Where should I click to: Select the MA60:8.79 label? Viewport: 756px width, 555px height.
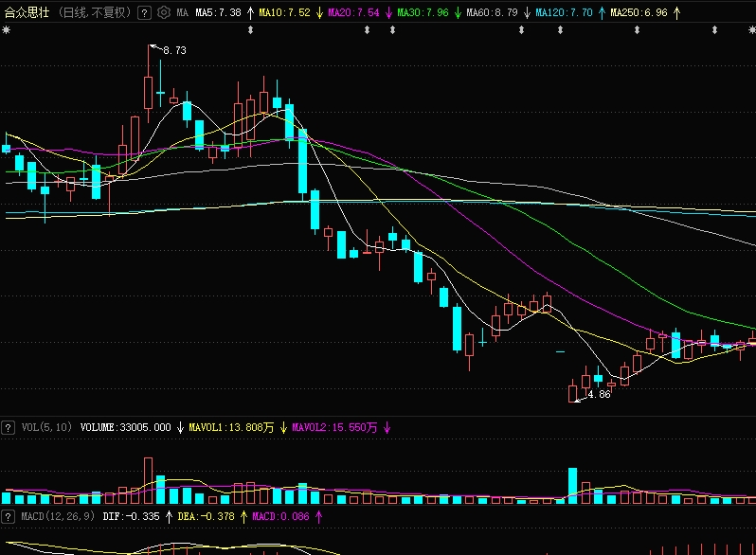(x=492, y=12)
